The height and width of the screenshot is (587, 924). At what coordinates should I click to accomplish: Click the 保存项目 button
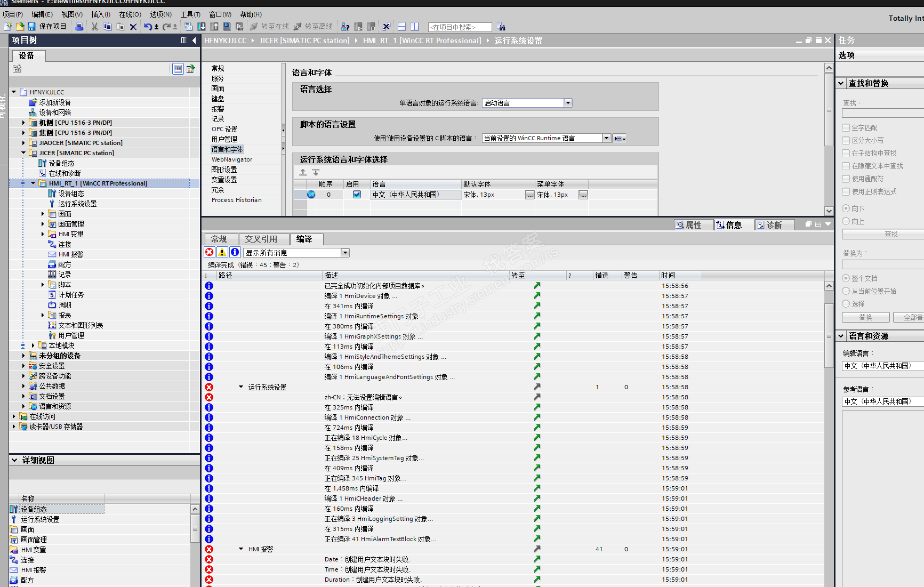pyautogui.click(x=47, y=27)
